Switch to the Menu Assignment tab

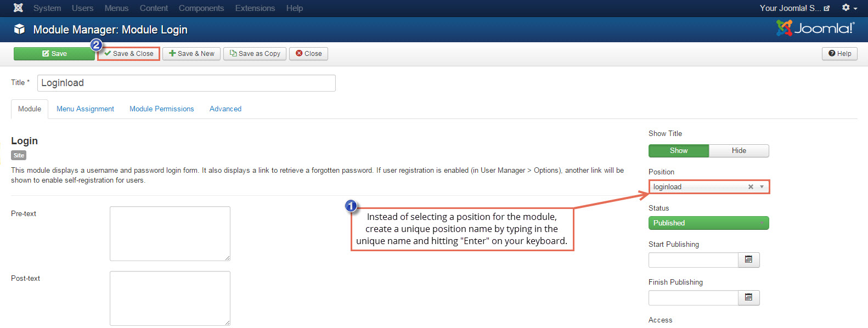click(85, 109)
